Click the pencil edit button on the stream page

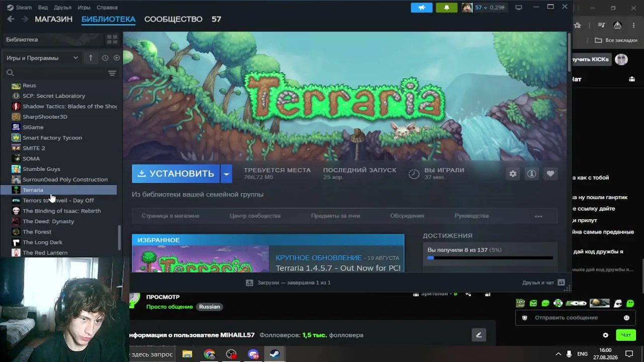coord(478,335)
